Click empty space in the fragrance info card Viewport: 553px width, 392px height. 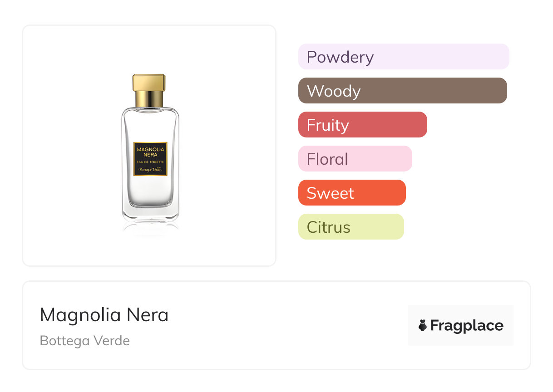coord(272,327)
